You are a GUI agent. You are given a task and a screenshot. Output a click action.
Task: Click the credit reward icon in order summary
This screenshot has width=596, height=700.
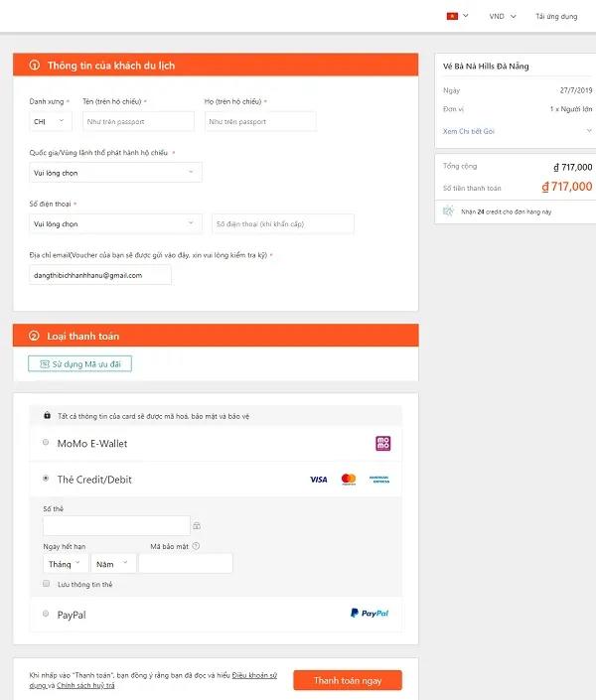448,211
